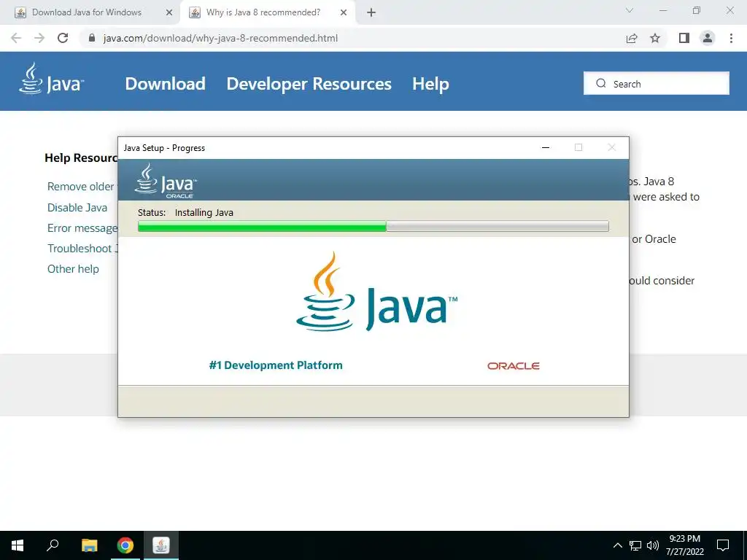Open network status tray icon

(x=635, y=545)
